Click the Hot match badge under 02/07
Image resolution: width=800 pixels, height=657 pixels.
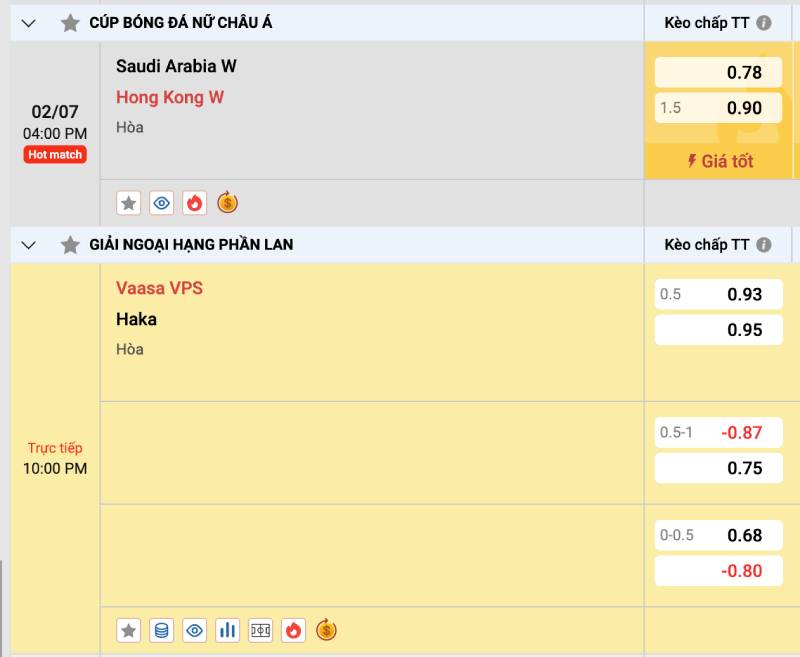(x=55, y=151)
